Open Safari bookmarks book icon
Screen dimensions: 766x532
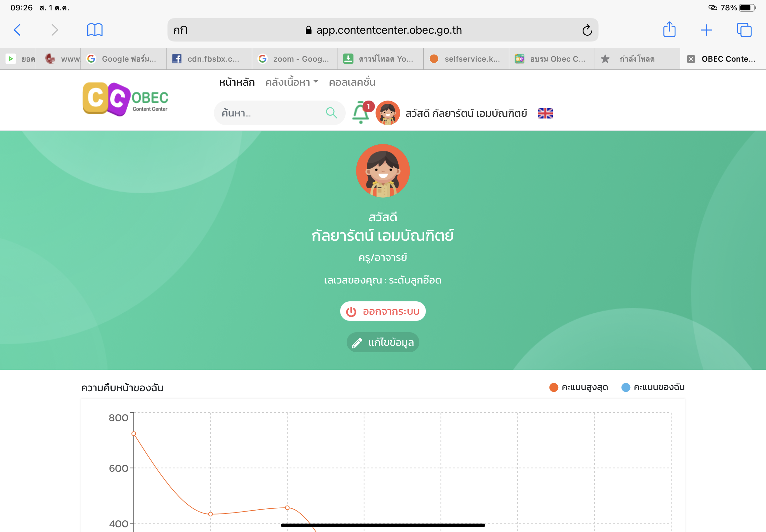(95, 30)
